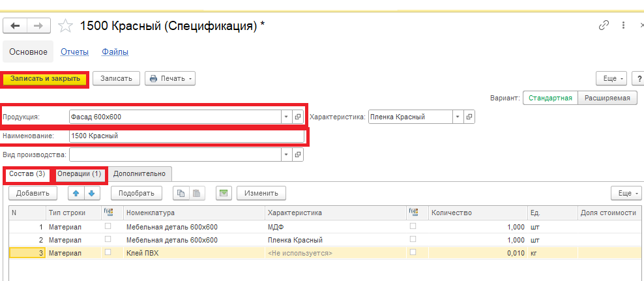Switch to the Состав (3) tab
Screen dimensions: 644x281
(27, 174)
